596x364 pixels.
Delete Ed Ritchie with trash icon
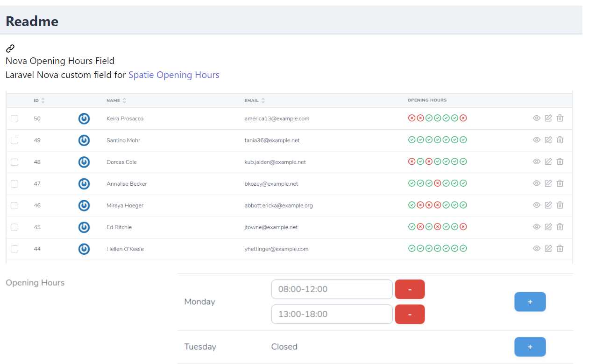pos(560,227)
